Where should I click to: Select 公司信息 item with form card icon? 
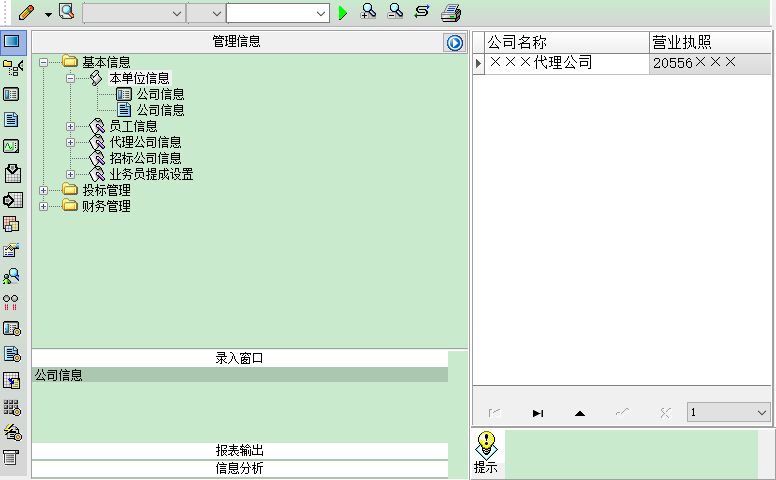click(x=160, y=94)
